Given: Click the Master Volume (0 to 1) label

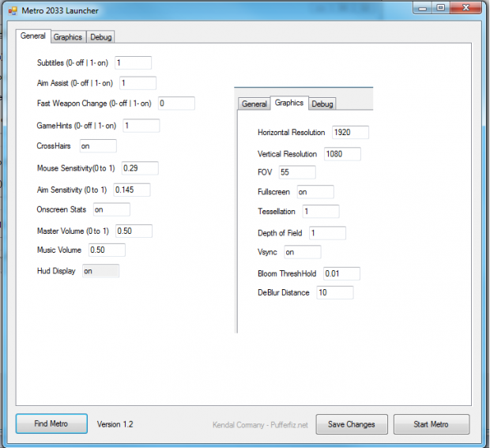Looking at the screenshot, I should point(73,232).
